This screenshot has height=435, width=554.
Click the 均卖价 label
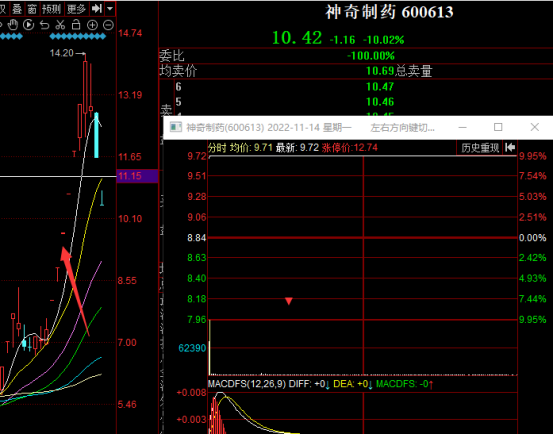coord(178,71)
